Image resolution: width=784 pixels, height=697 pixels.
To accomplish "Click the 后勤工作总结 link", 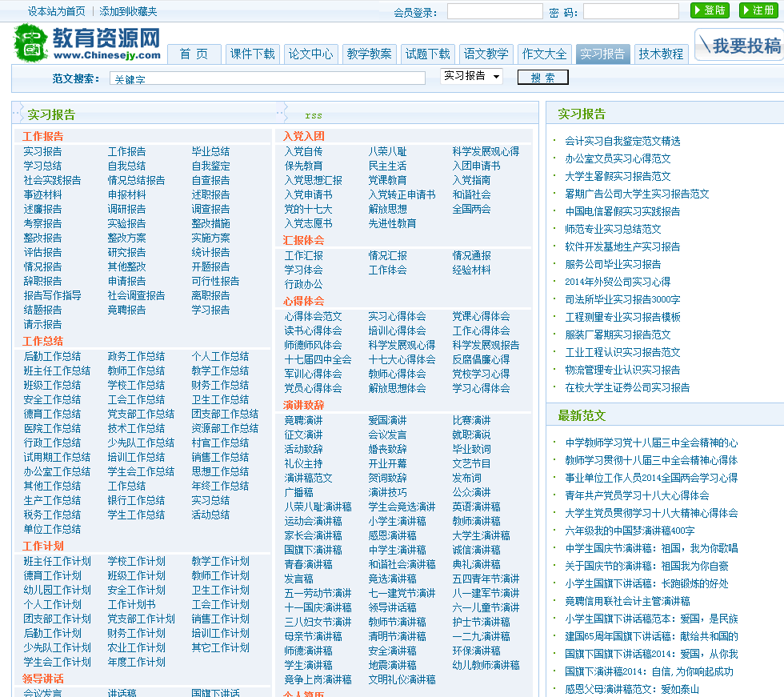I will point(52,356).
